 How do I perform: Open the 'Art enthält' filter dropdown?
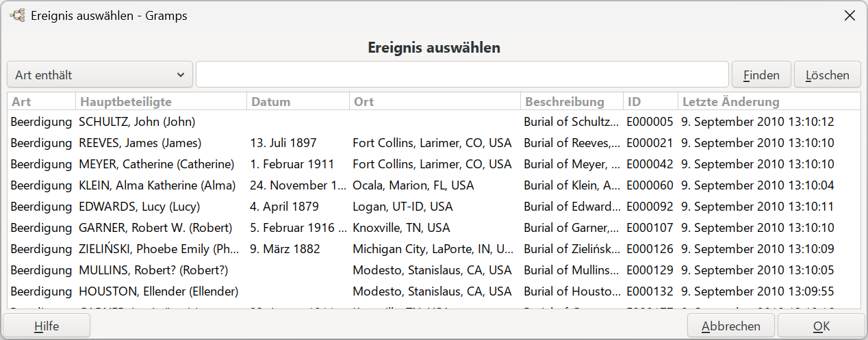[100, 75]
